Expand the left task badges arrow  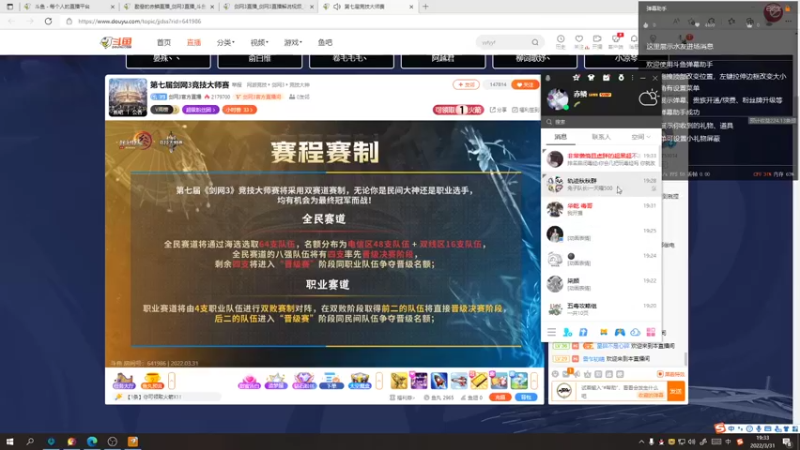[171, 381]
